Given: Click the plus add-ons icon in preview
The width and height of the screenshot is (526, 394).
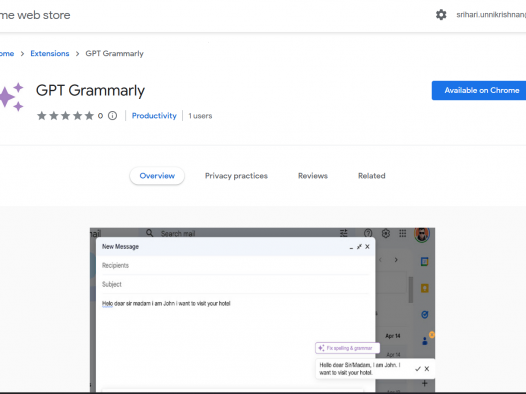Looking at the screenshot, I should click(x=424, y=383).
